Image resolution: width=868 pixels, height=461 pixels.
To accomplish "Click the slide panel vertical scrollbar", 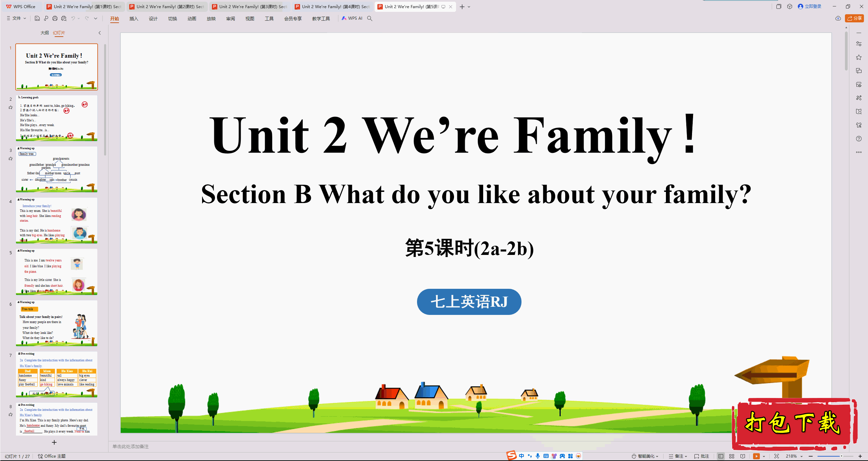I will coord(105,100).
